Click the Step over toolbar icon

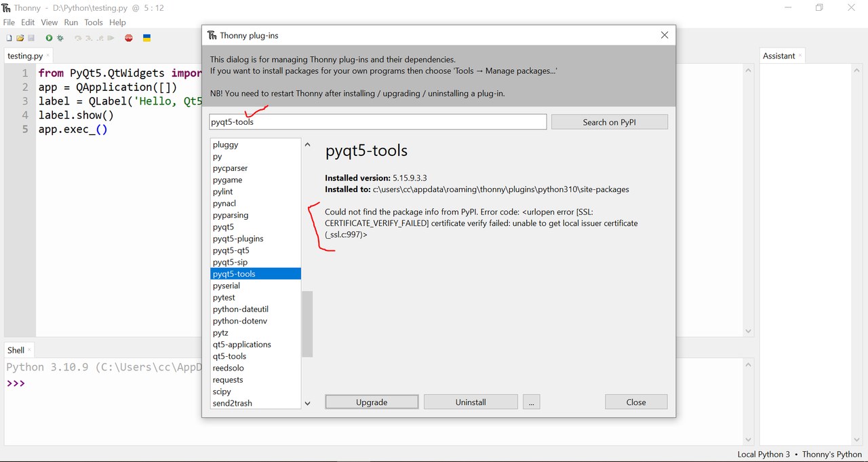[78, 38]
